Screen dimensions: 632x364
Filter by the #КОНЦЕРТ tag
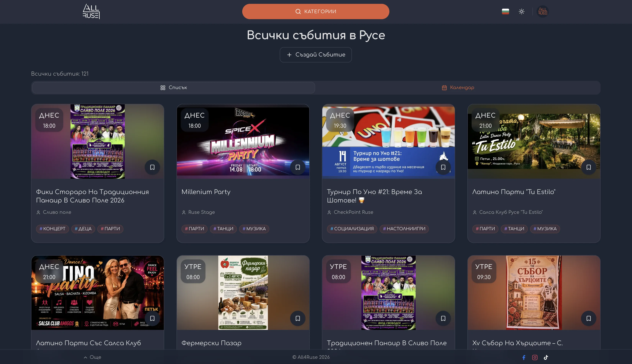(52, 229)
